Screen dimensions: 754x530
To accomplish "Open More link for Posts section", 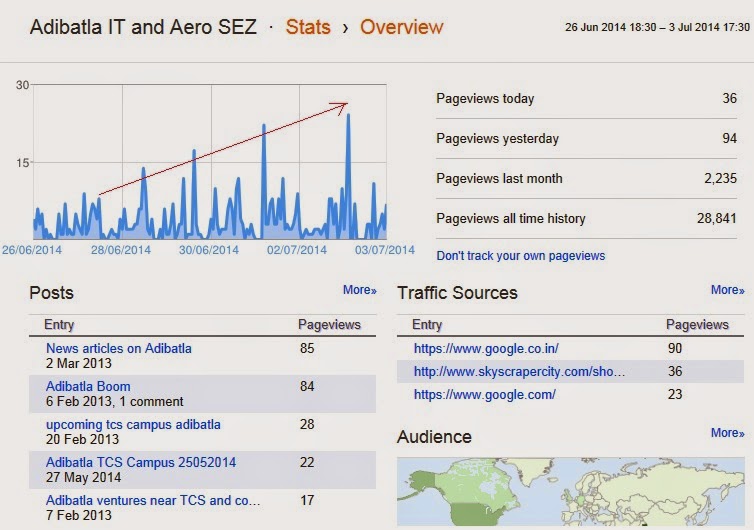I will coord(359,290).
